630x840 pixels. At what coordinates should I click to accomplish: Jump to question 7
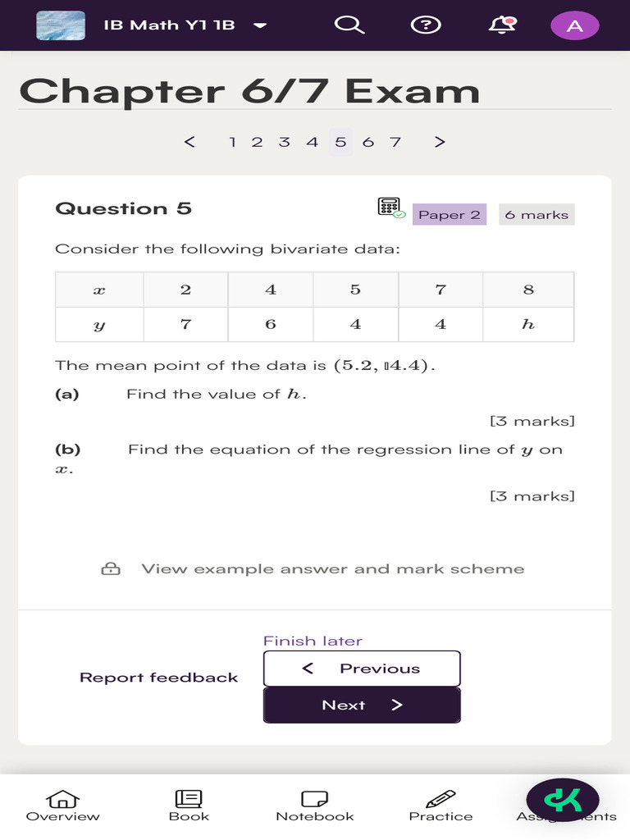coord(395,142)
